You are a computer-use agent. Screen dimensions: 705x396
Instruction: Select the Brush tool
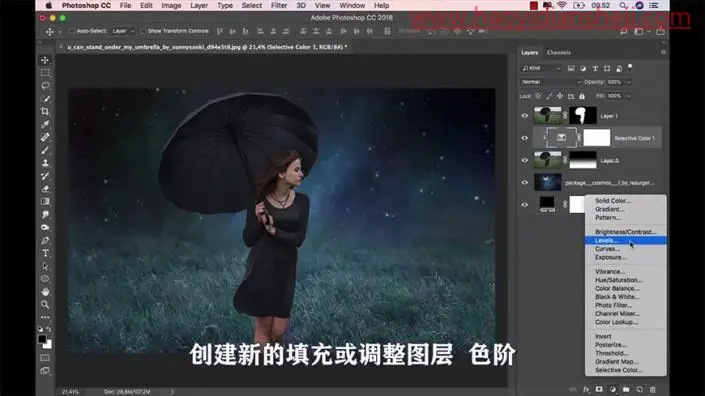[45, 150]
